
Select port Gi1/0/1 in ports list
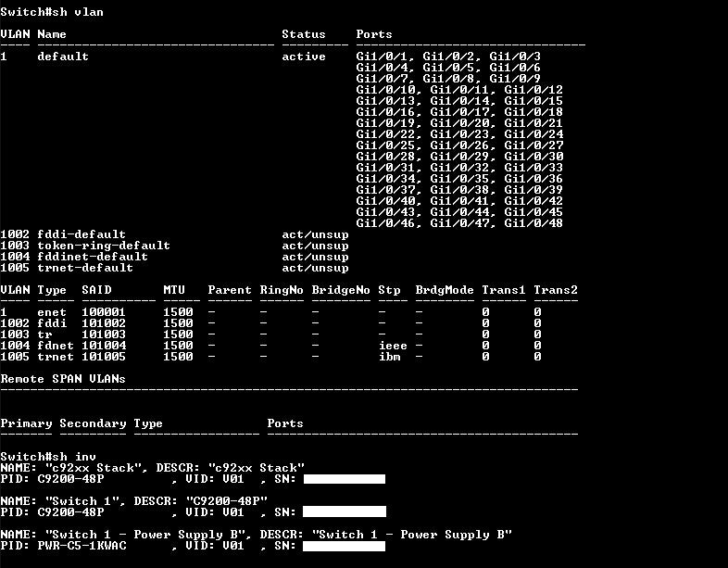(385, 57)
